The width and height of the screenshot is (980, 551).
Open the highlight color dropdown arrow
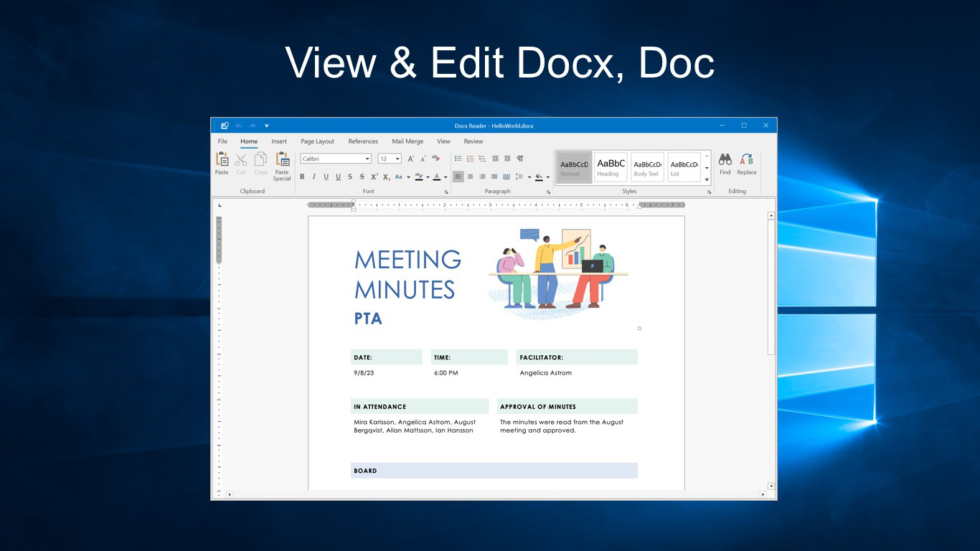click(428, 177)
